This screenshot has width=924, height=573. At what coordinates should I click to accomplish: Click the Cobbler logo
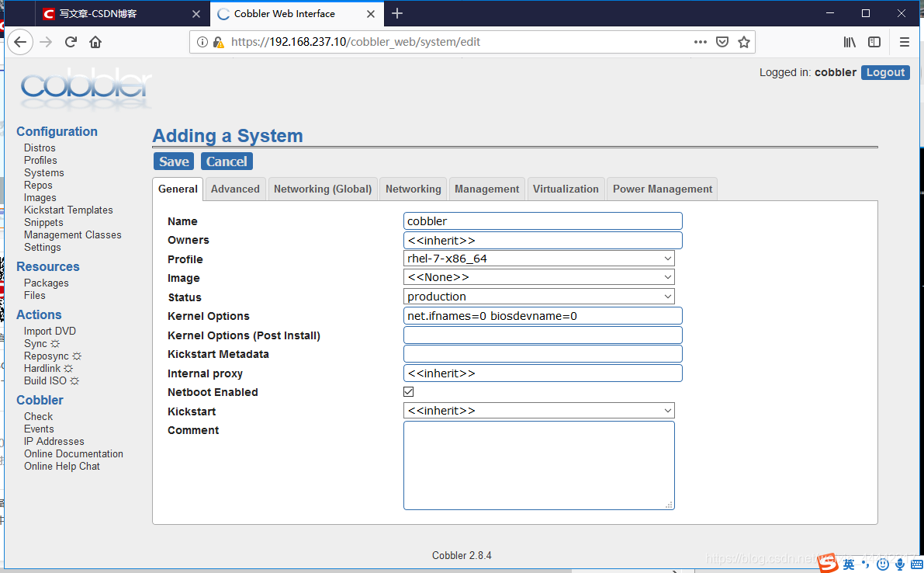coord(86,89)
